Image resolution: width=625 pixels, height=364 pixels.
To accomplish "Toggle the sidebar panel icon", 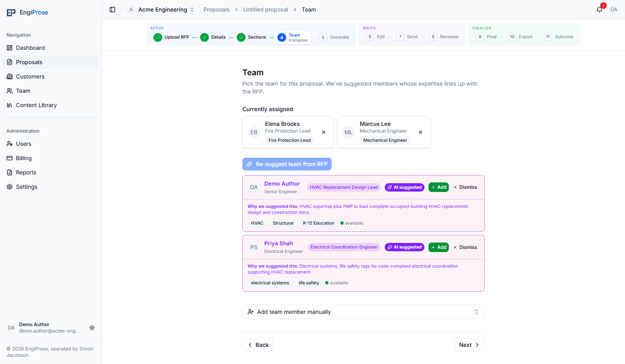I will (x=112, y=10).
